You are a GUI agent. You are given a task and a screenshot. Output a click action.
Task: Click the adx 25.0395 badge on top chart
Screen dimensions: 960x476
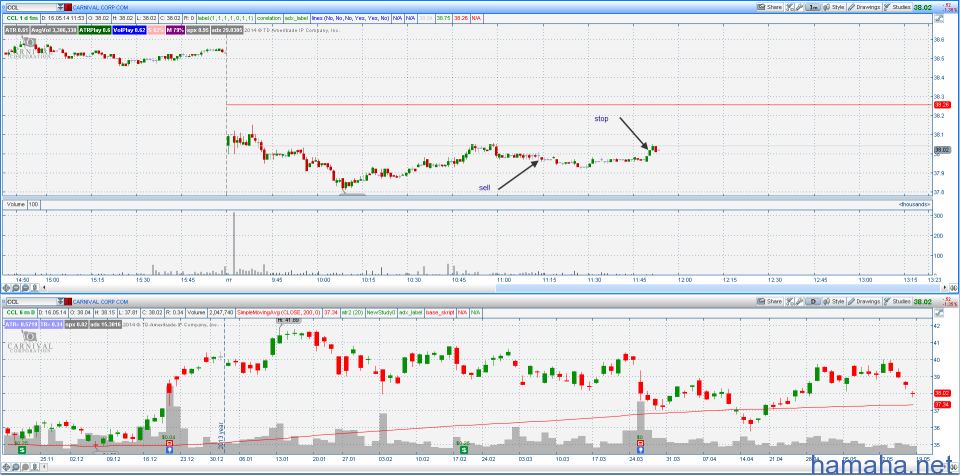[x=227, y=30]
